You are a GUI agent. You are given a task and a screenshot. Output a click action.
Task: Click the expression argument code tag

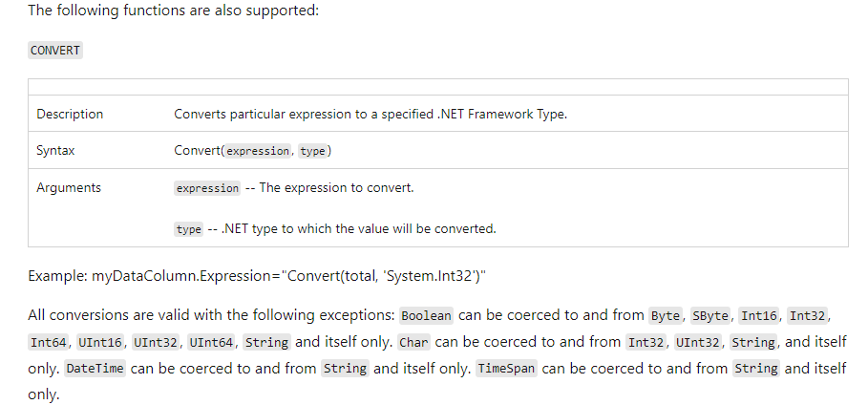coord(207,188)
